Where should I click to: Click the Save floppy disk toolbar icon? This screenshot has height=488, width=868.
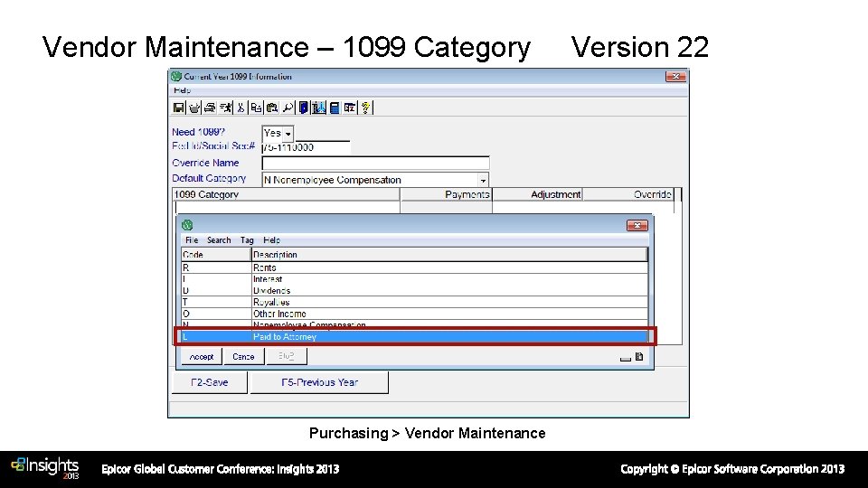(x=178, y=108)
